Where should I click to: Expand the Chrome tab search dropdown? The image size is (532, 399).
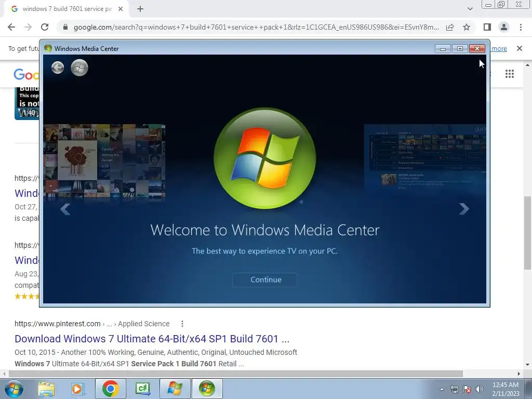470,9
